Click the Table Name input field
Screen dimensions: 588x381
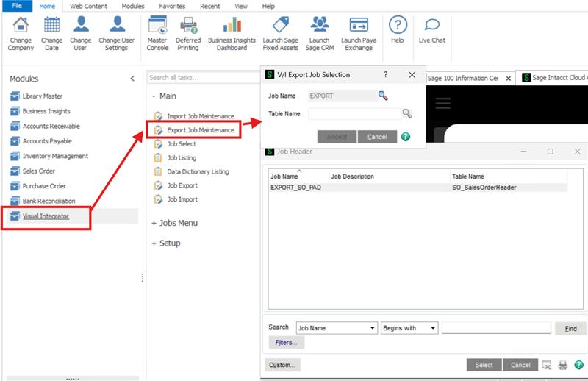[355, 114]
